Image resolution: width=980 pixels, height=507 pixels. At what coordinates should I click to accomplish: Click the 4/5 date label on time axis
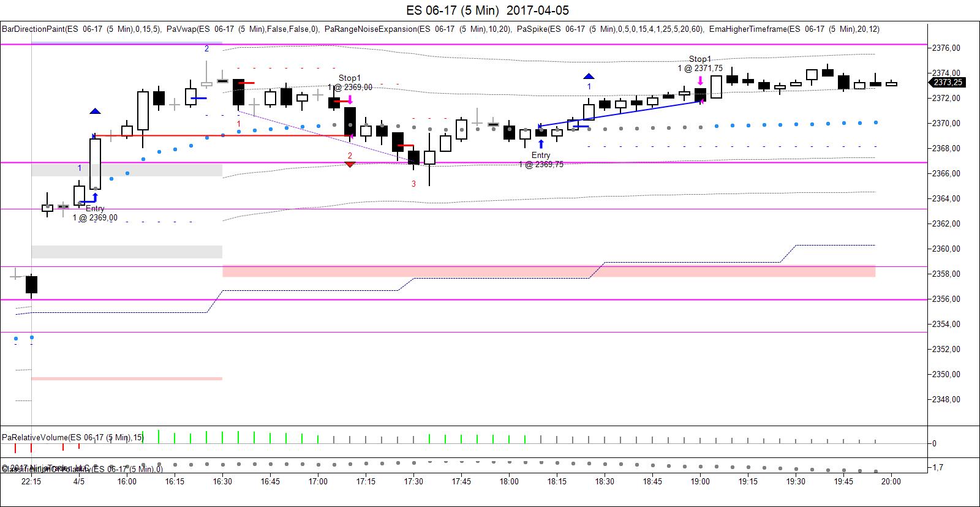tap(79, 481)
